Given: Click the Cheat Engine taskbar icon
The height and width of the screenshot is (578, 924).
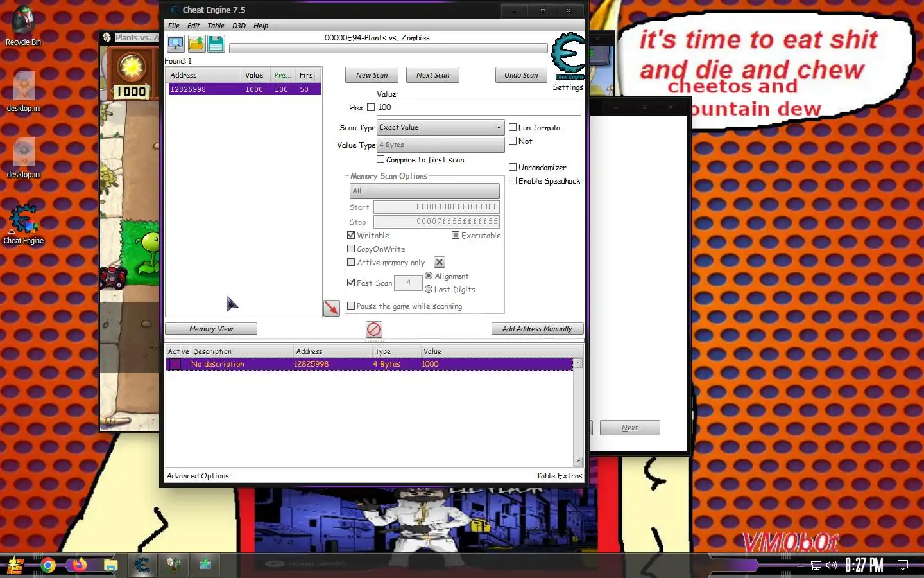Looking at the screenshot, I should pos(142,565).
